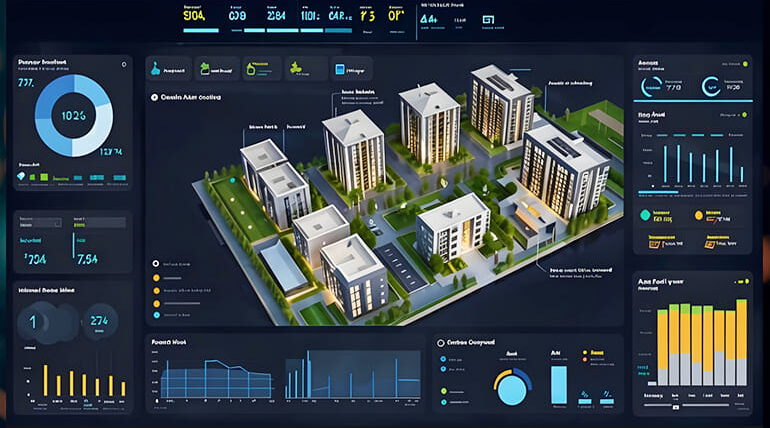Toggle the radio circle beside the map panel heading

[x=154, y=98]
